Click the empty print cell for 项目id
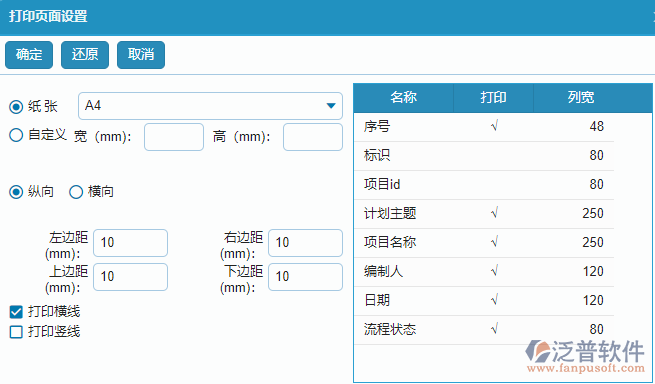The width and height of the screenshot is (655, 384). coord(493,185)
